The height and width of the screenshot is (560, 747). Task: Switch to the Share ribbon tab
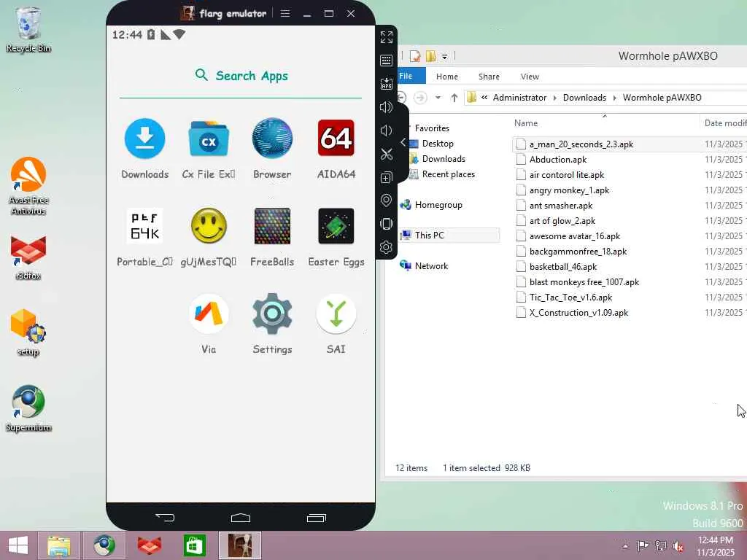pos(489,77)
